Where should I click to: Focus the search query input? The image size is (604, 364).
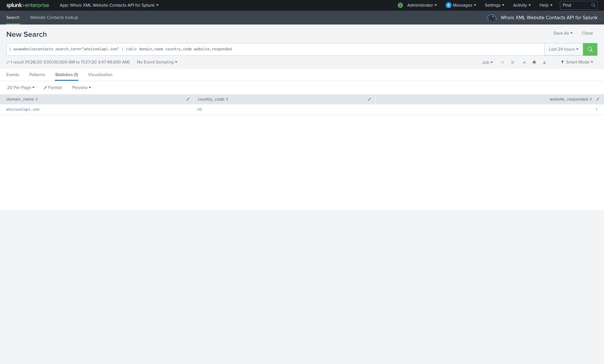point(275,49)
